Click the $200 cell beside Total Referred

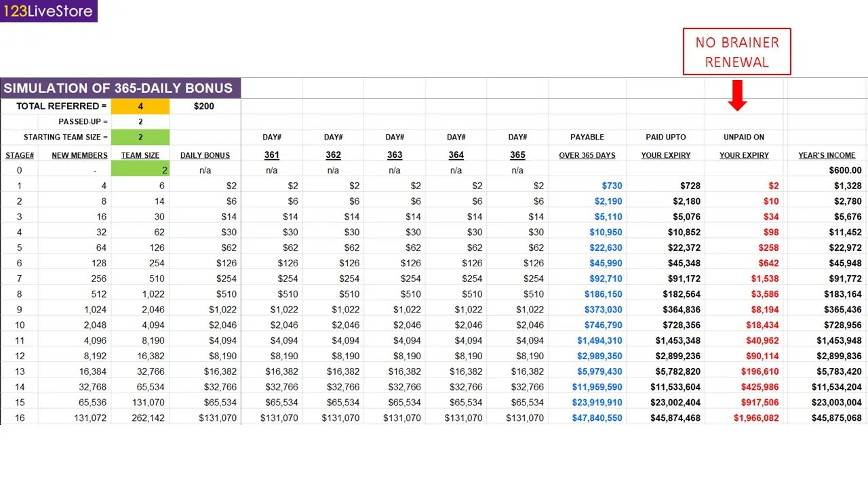coord(204,106)
